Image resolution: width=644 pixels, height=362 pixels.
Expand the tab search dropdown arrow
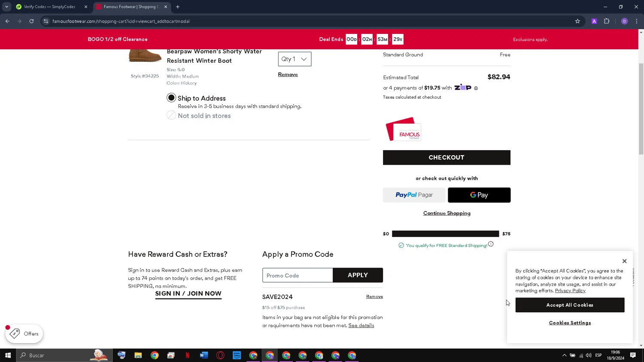pos(6,7)
